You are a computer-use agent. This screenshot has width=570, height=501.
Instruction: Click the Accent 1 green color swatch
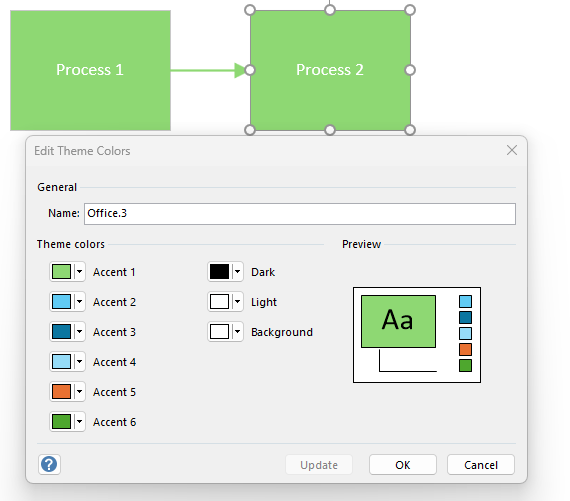click(61, 272)
